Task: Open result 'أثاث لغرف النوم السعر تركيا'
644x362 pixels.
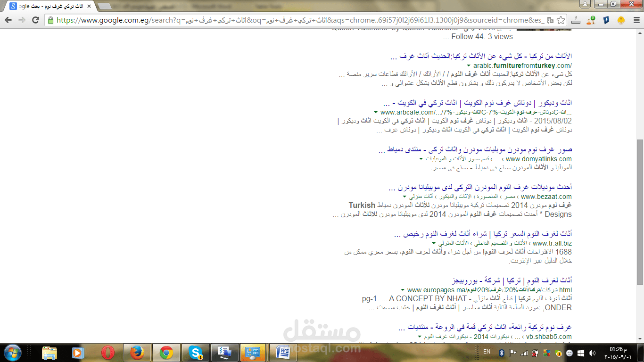Action: [483, 234]
